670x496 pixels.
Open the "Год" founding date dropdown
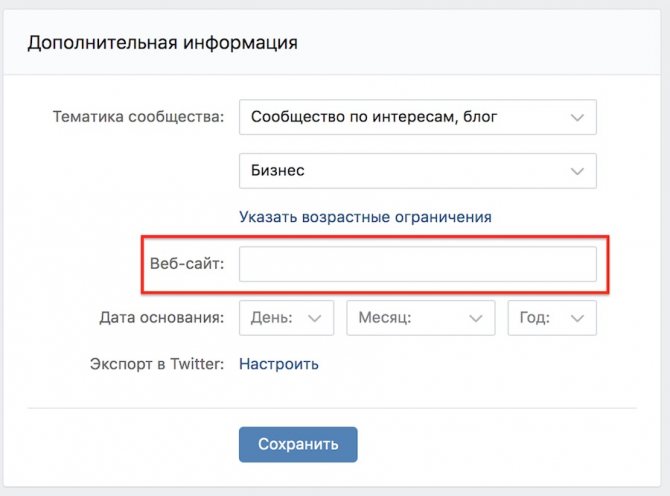pyautogui.click(x=552, y=318)
